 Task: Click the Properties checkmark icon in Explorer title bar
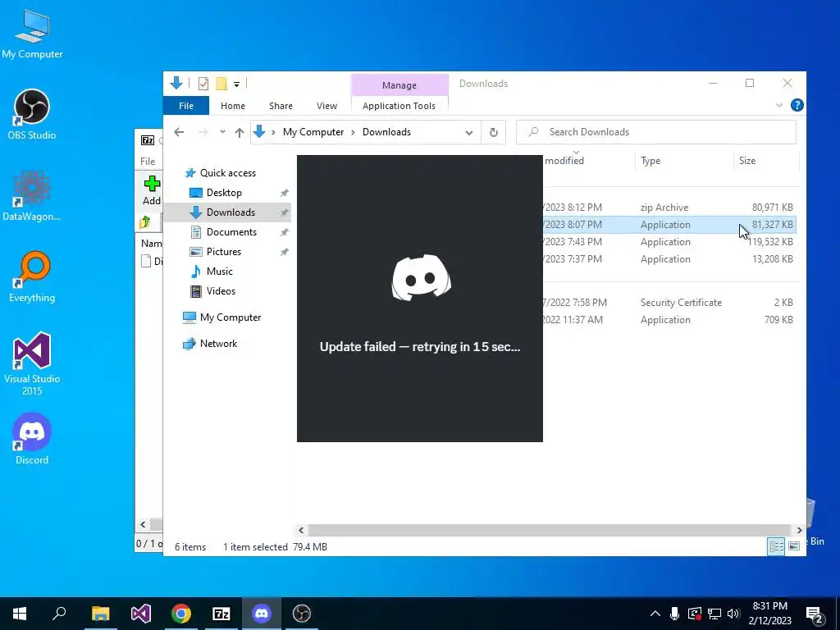[x=203, y=84]
